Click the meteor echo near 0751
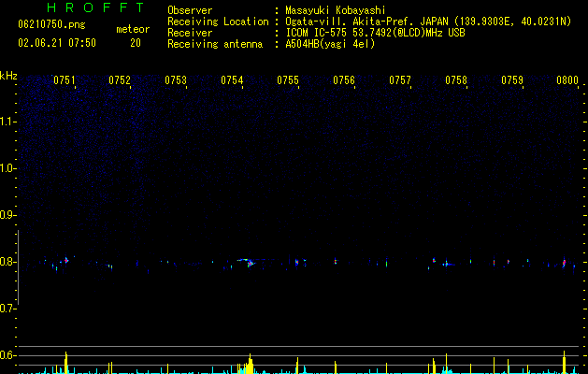588x374 pixels. (x=66, y=260)
